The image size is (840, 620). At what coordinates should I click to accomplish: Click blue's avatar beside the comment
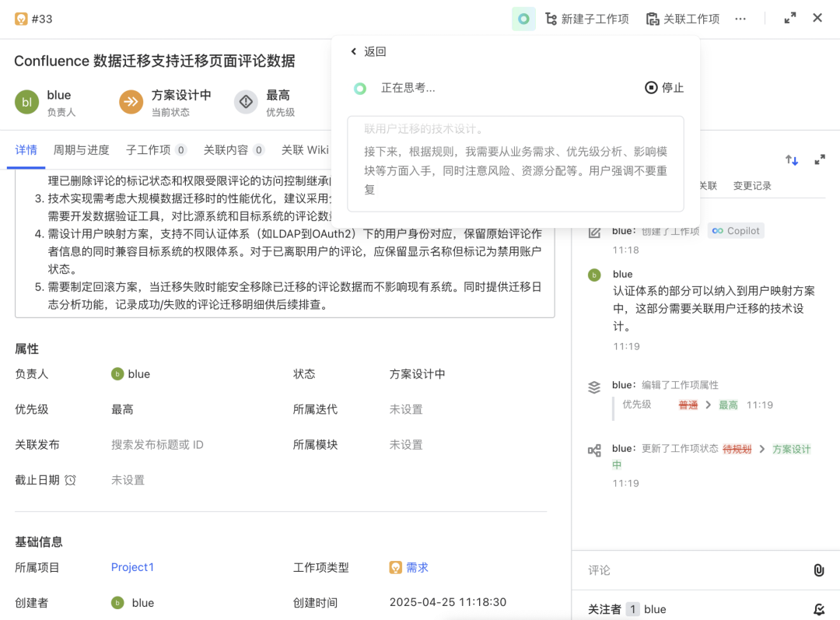pyautogui.click(x=594, y=275)
